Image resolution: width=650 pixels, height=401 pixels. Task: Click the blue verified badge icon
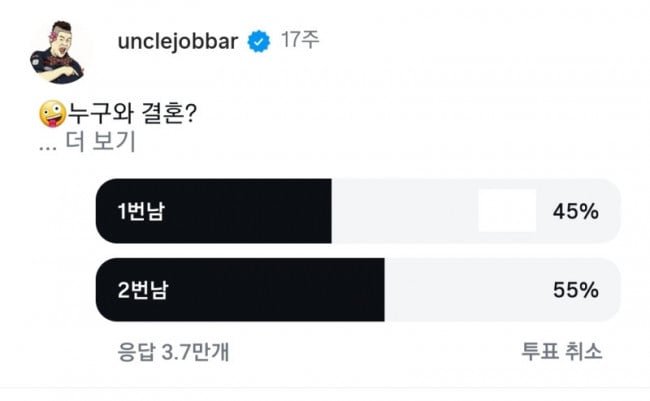click(259, 42)
